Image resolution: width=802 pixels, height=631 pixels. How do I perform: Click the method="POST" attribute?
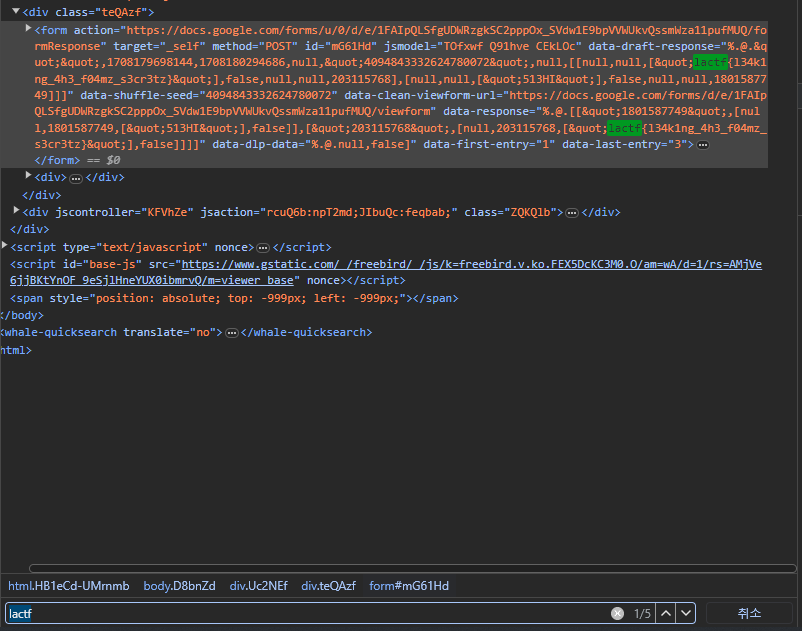255,46
